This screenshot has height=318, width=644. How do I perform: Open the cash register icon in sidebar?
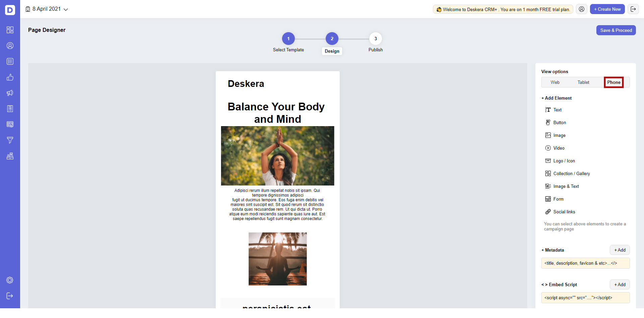(10, 156)
